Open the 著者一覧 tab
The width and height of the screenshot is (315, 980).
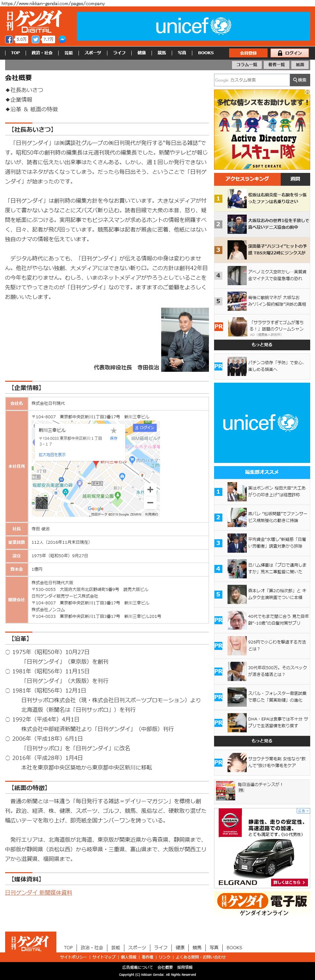coord(276,65)
